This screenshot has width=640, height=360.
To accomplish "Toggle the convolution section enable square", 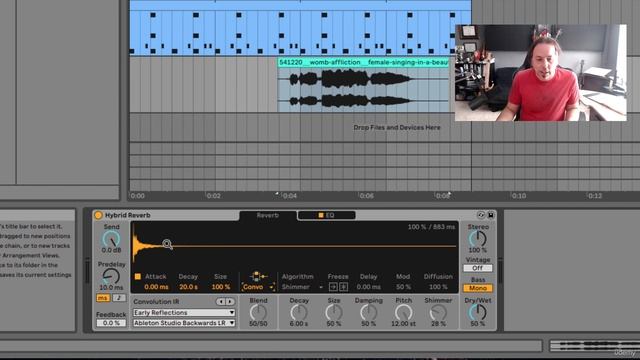I will [138, 277].
